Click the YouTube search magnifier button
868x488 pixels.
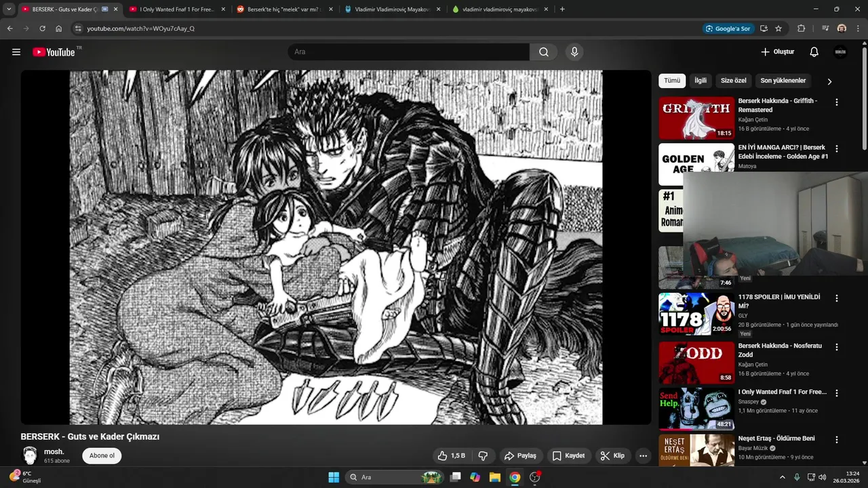tap(544, 52)
